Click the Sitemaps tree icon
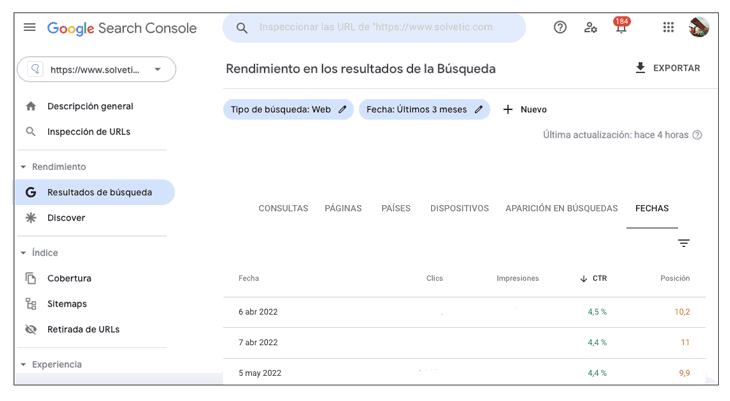The height and width of the screenshot is (401, 730). [x=31, y=304]
